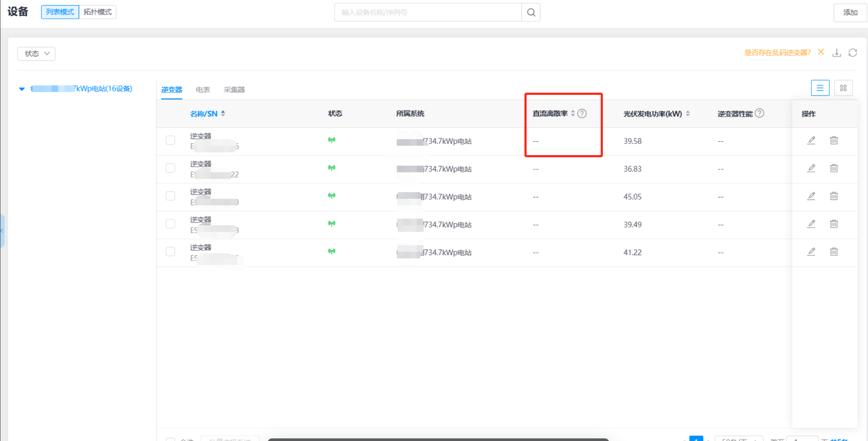868x441 pixels.
Task: Click the search magnifier icon
Action: tap(531, 13)
